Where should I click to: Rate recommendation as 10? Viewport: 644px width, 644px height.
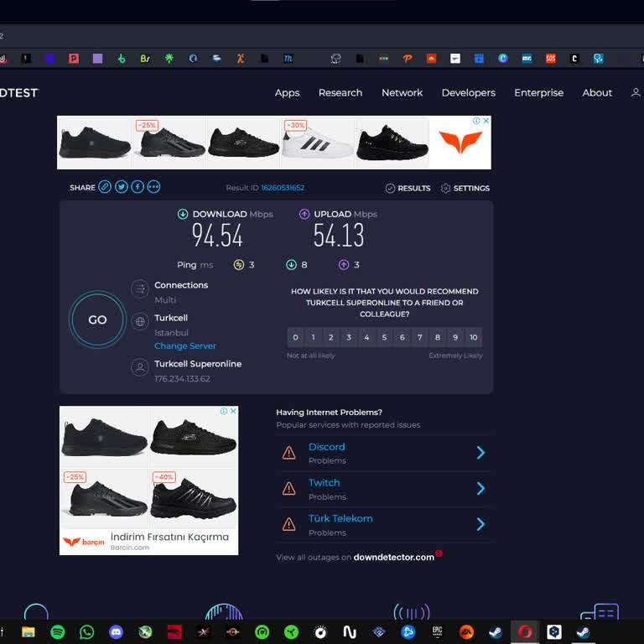(x=474, y=337)
